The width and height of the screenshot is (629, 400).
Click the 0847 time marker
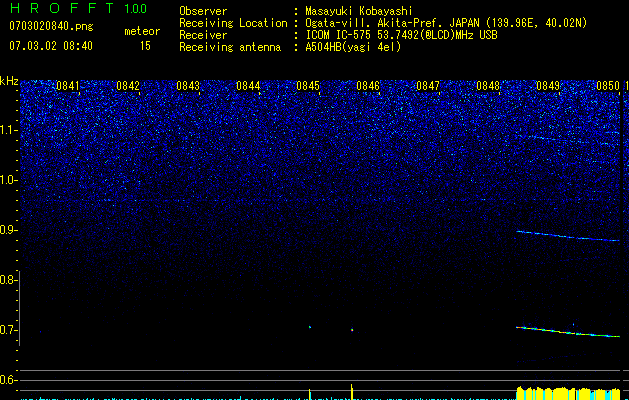coord(428,86)
